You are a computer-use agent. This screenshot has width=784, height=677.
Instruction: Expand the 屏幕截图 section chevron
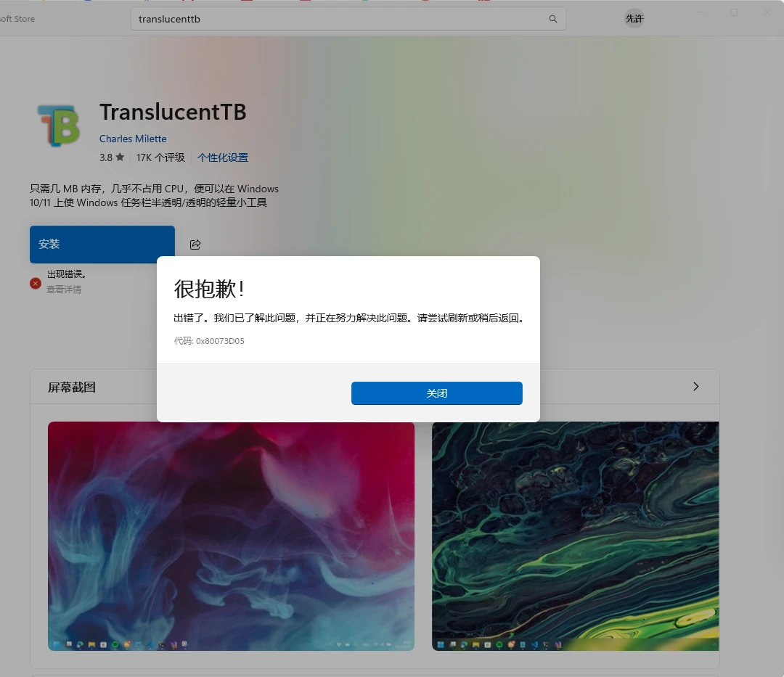(696, 387)
